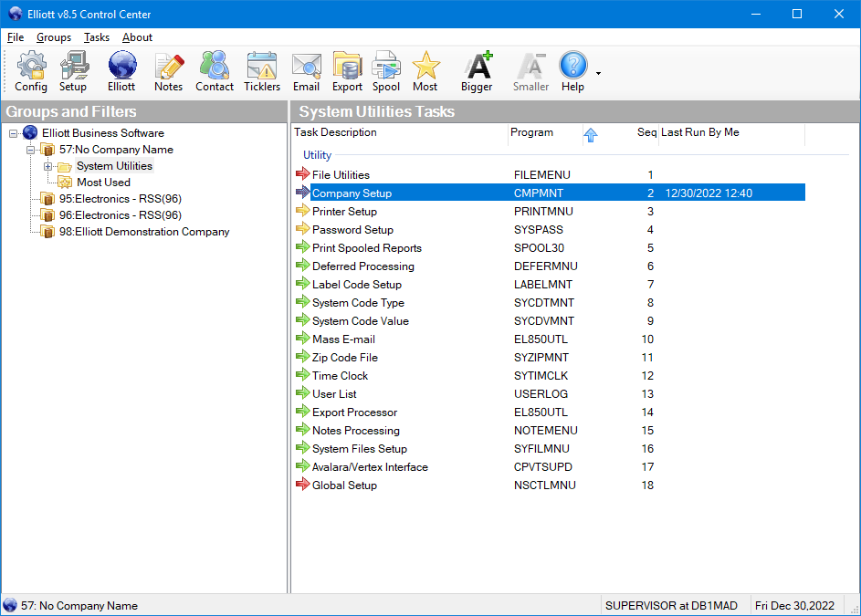The width and height of the screenshot is (861, 616).
Task: Click the Setup toolbar icon
Action: (x=73, y=71)
